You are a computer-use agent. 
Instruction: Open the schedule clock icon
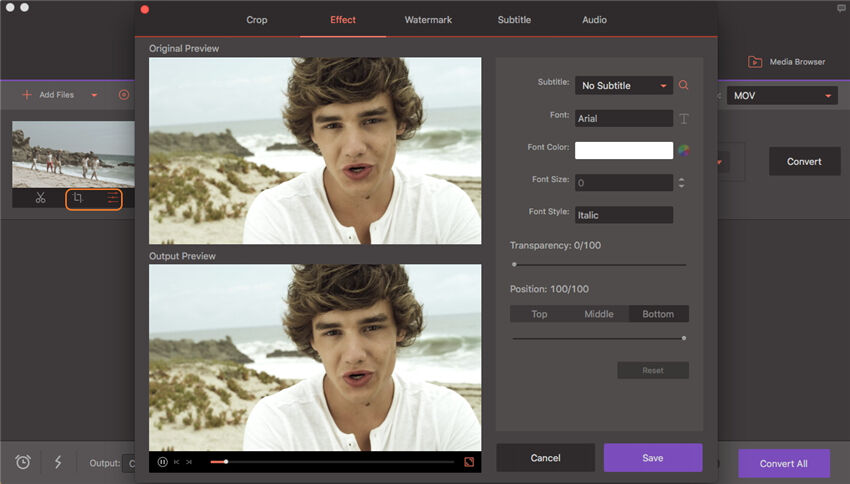coord(23,462)
